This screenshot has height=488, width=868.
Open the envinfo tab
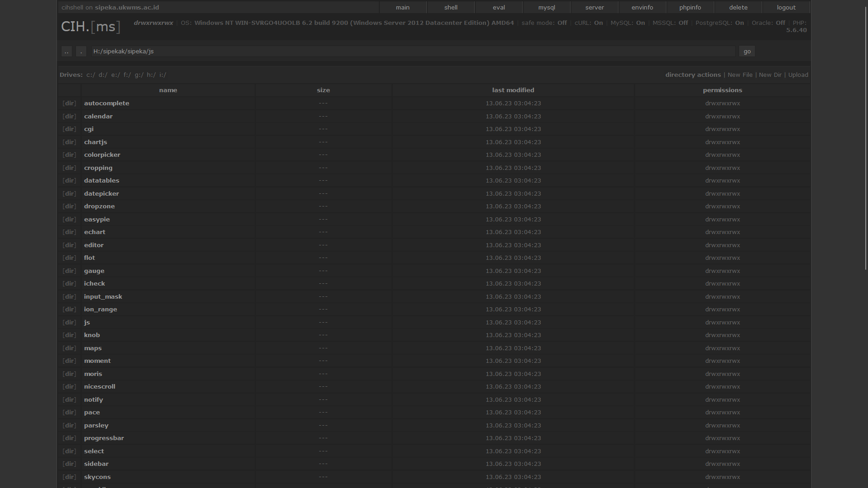pos(642,7)
